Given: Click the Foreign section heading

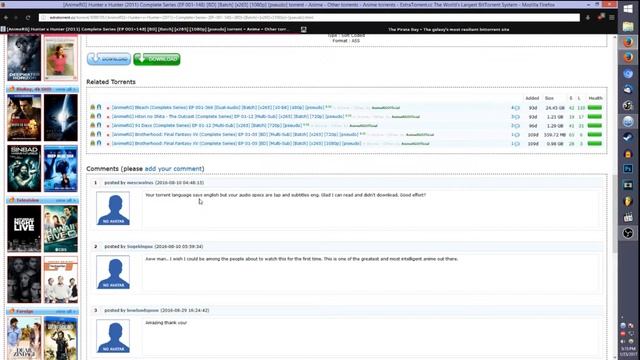Looking at the screenshot, I should click(25, 311).
